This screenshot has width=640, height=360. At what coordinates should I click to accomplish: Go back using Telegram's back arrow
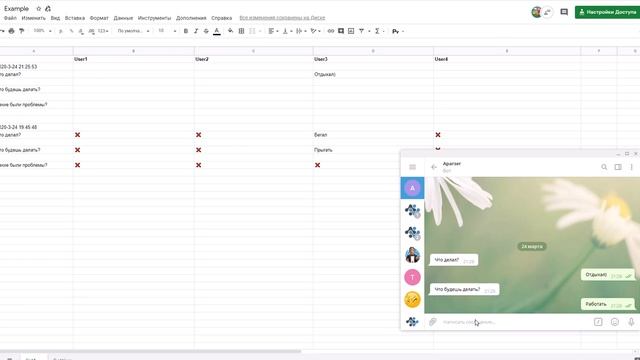(x=434, y=167)
